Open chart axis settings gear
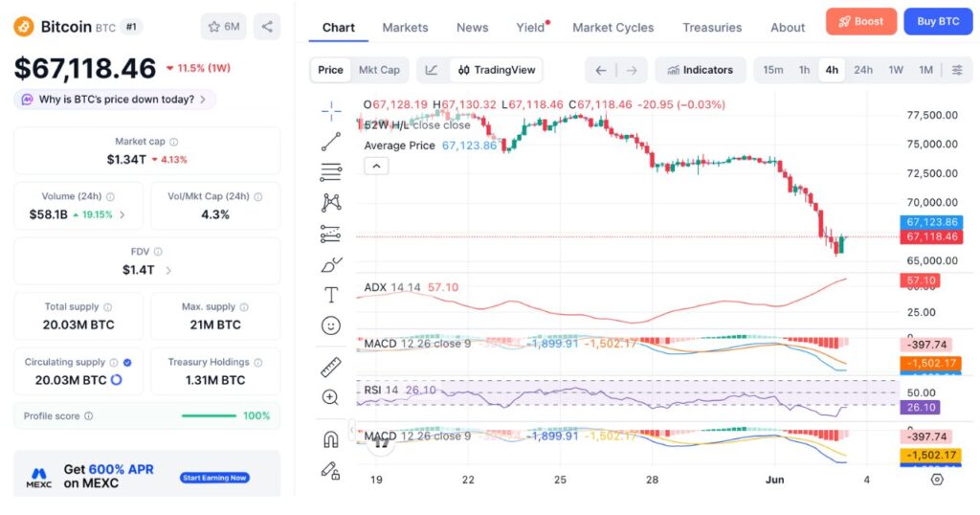 [937, 480]
